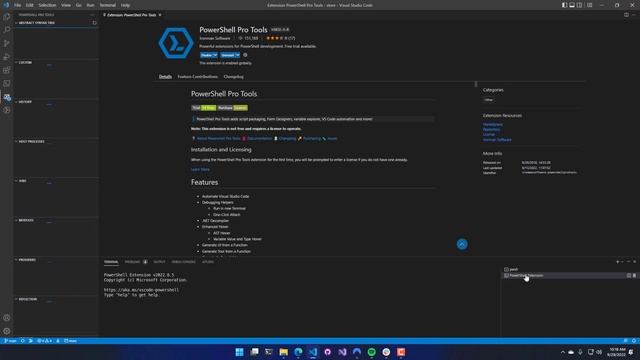Open the editor More Actions menu
Viewport: 640px width, 360px height.
click(x=634, y=15)
